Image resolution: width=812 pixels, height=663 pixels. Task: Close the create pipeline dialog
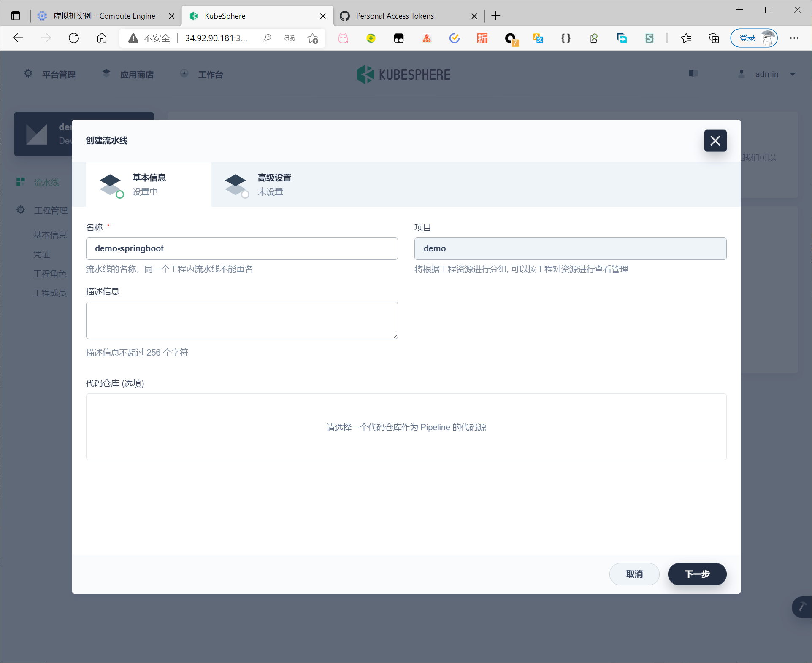pyautogui.click(x=715, y=140)
